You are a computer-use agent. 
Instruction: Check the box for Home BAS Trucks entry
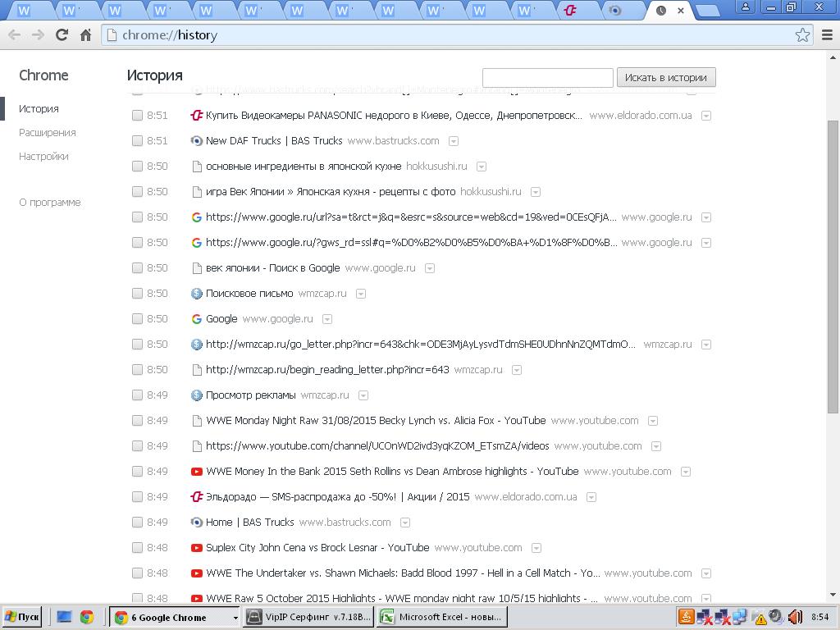pos(137,523)
